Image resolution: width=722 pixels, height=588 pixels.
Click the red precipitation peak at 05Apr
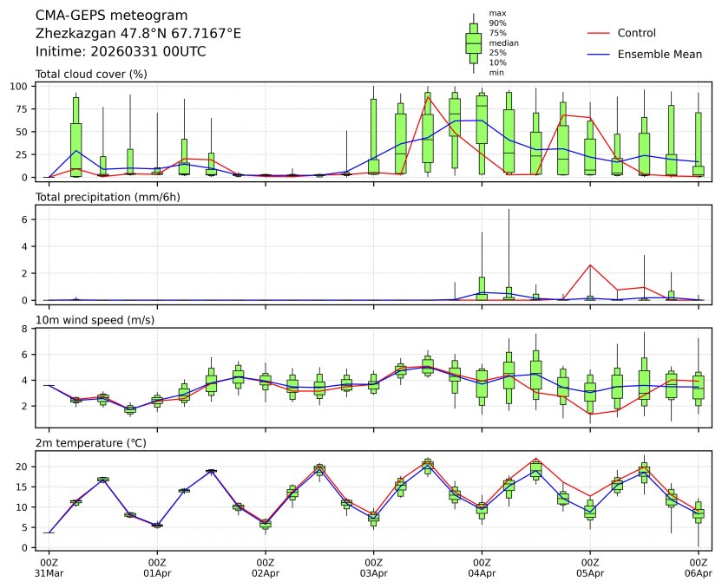pyautogui.click(x=590, y=265)
